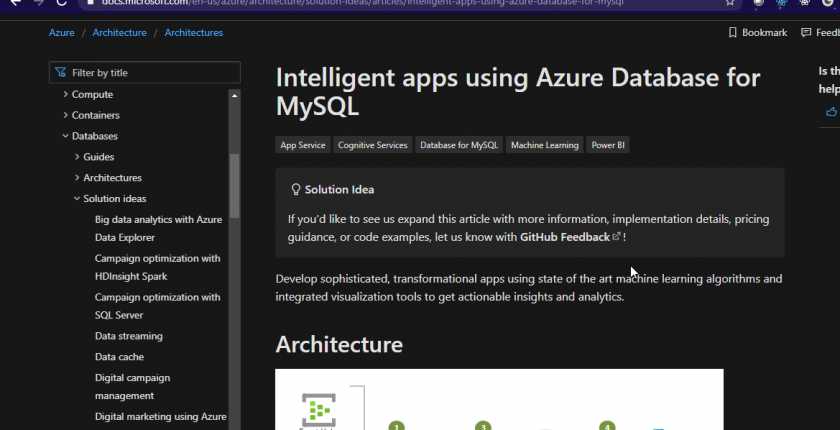This screenshot has height=430, width=840.
Task: Select the App Service tag
Action: [x=303, y=145]
